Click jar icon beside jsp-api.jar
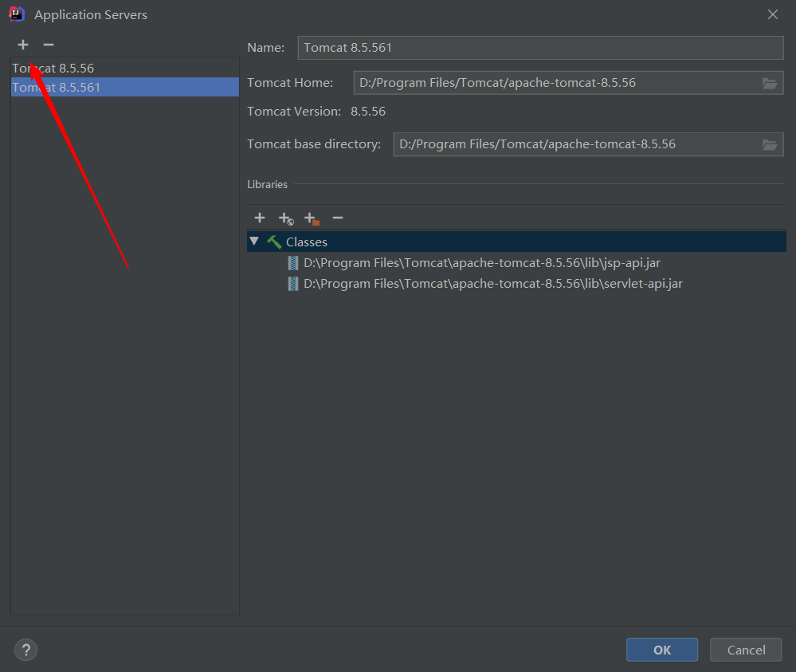 coord(293,263)
